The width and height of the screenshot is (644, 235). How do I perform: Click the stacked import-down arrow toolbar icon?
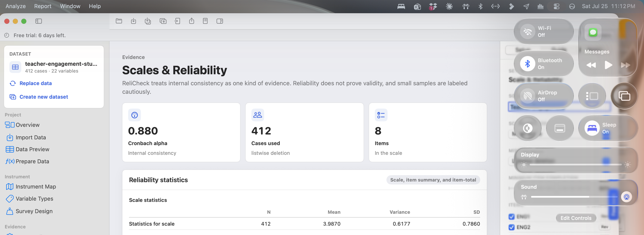point(148,21)
